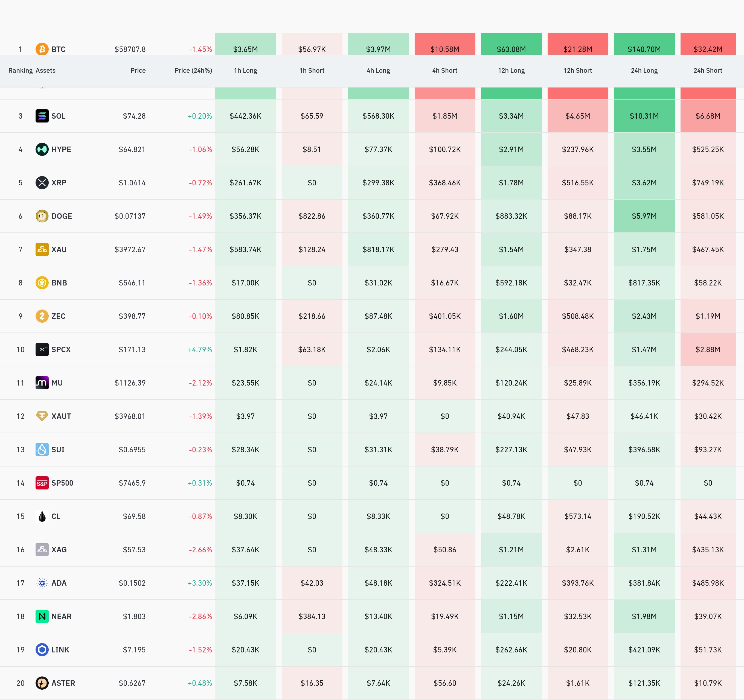Click SOL 24h Long $10.31M cell
Viewport: 744px width, 700px height.
coord(644,116)
